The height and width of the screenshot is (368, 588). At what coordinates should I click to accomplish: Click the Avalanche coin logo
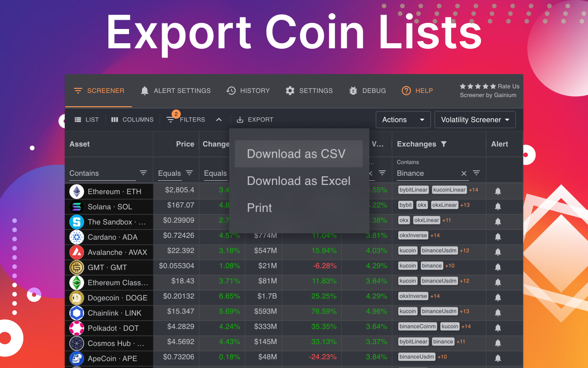point(77,252)
